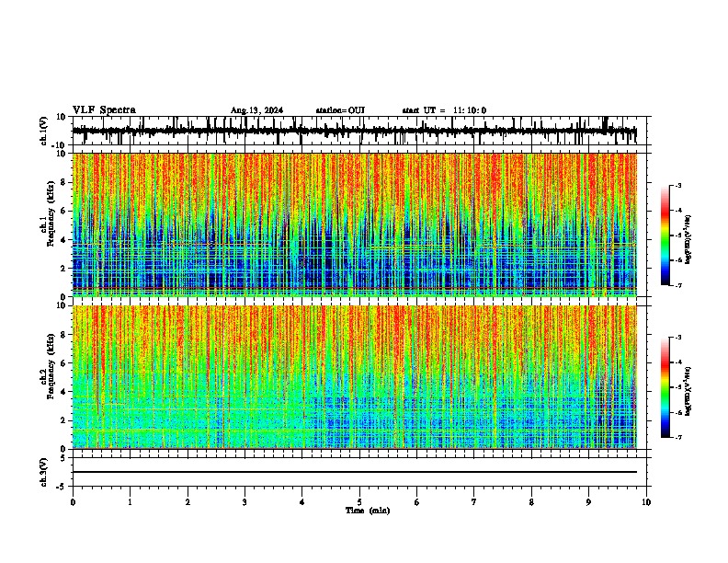728x563 pixels.
Task: Click time axis tick label "4"
Action: pos(301,502)
